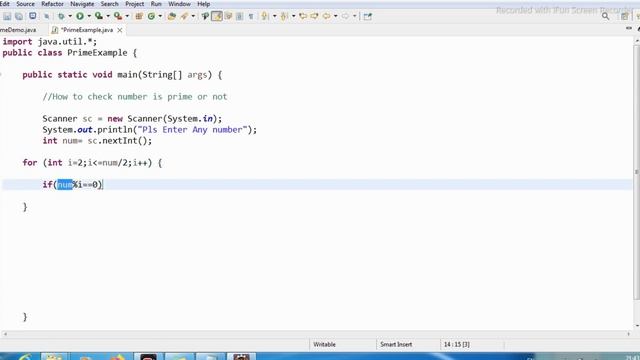The width and height of the screenshot is (640, 360).
Task: Click the horizontal scrollbar right arrow
Action: click(x=629, y=334)
